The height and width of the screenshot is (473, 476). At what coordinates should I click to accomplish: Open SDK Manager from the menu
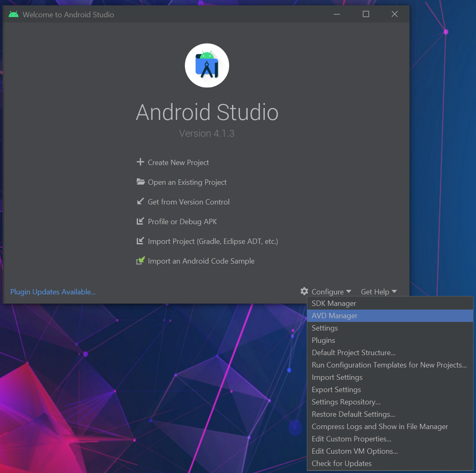point(334,303)
